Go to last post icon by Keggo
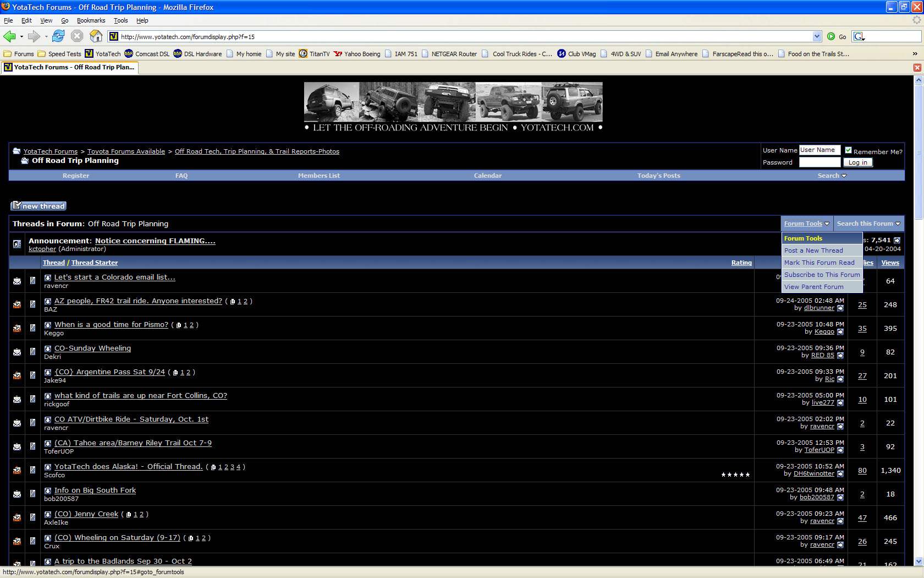 point(840,332)
